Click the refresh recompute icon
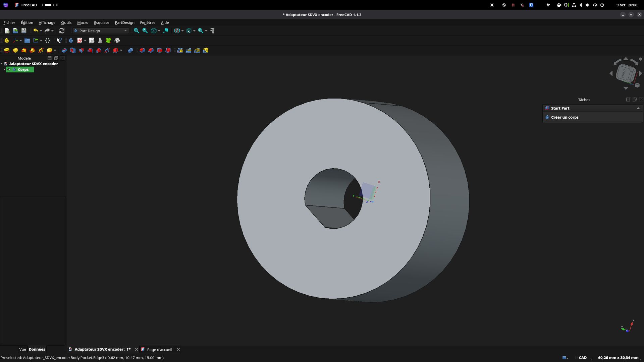 tap(62, 31)
